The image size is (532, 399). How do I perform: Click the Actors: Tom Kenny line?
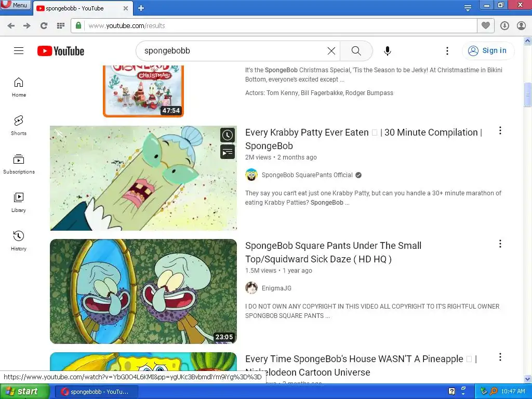(320, 93)
